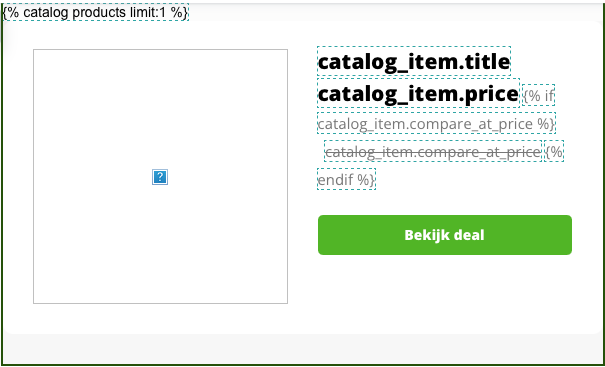Select the bold catalog_item.price text

[x=418, y=93]
